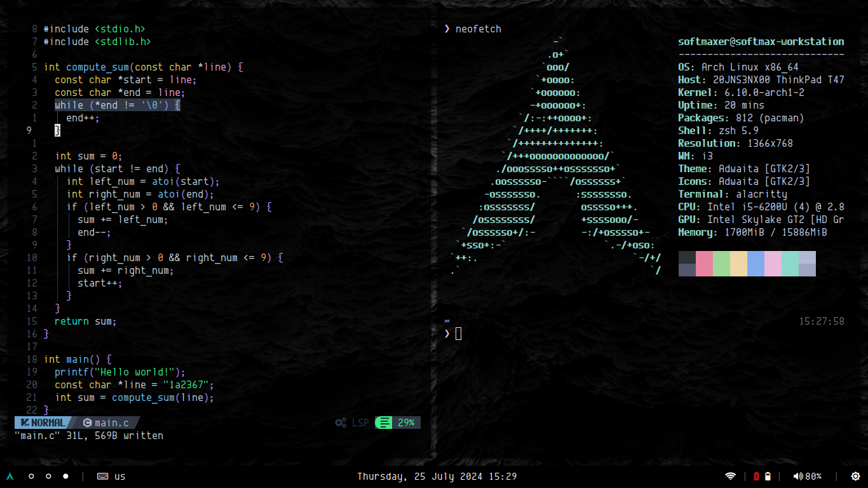
Task: Click the 'WM: i3' line
Action: [695, 156]
